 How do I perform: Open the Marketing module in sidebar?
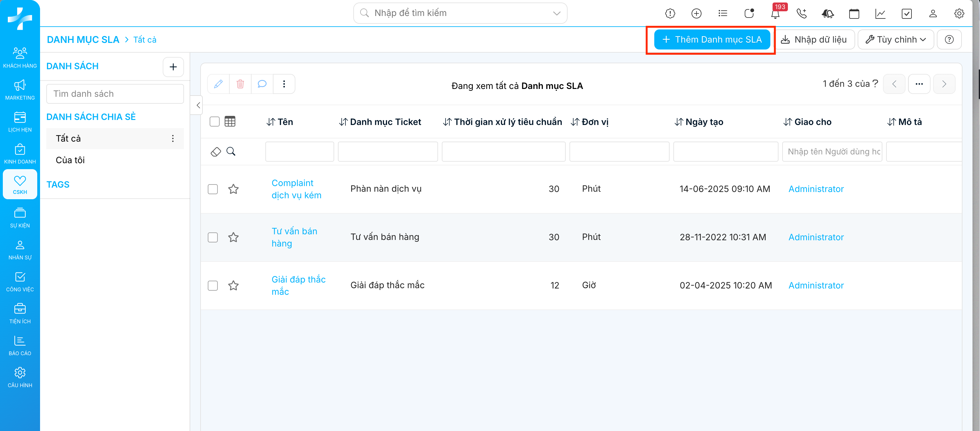pos(20,90)
